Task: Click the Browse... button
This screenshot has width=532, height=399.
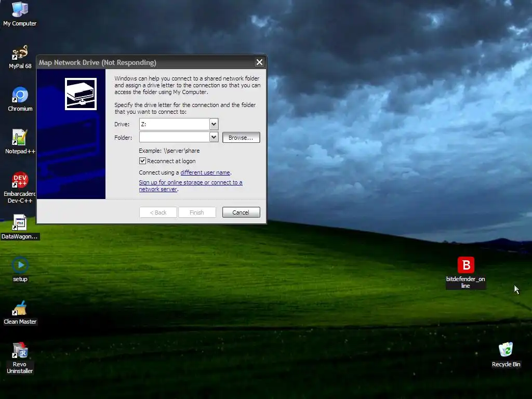Action: pyautogui.click(x=241, y=137)
